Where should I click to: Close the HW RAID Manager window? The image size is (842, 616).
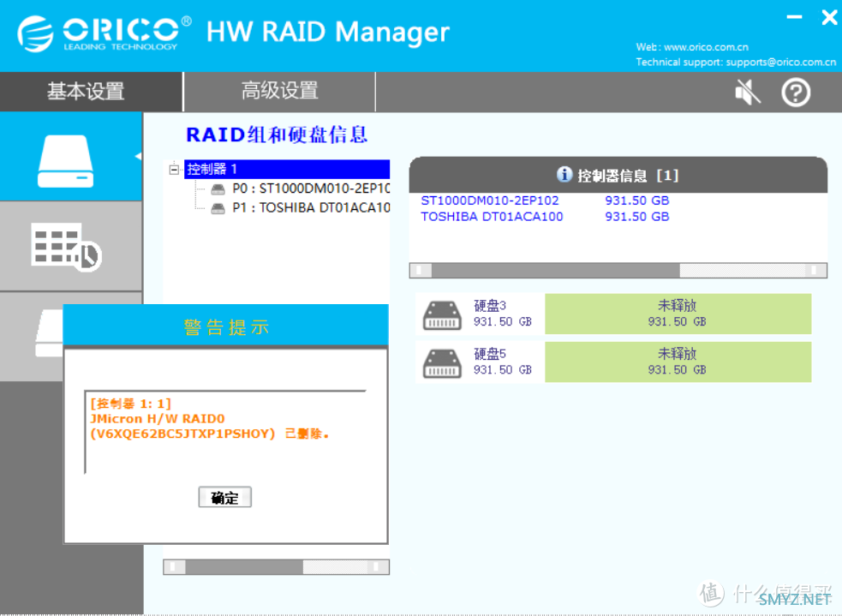pos(829,18)
